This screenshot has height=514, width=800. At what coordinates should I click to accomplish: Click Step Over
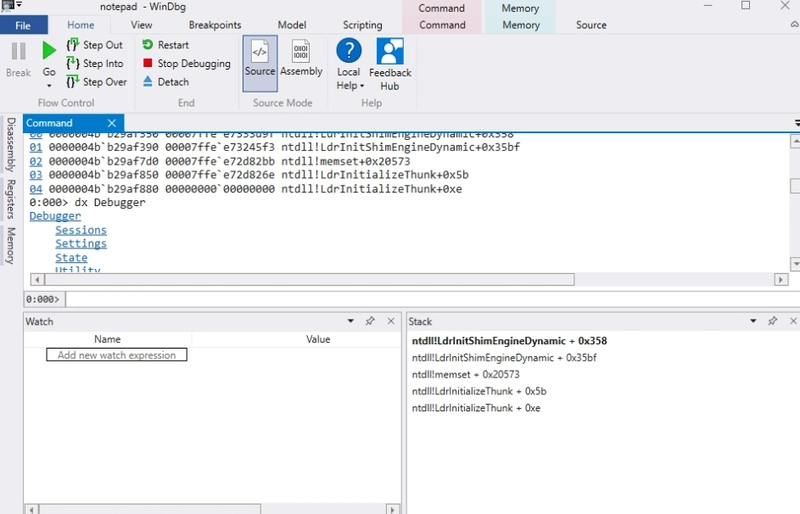[x=96, y=82]
